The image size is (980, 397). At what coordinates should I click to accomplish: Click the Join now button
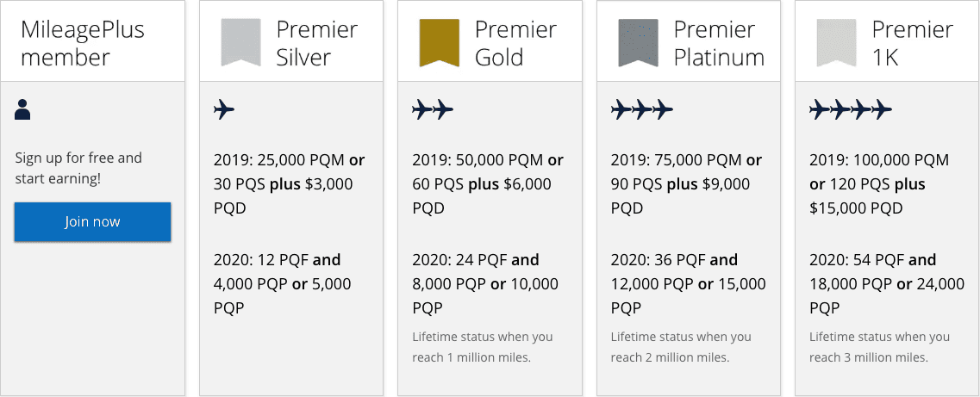point(92,222)
